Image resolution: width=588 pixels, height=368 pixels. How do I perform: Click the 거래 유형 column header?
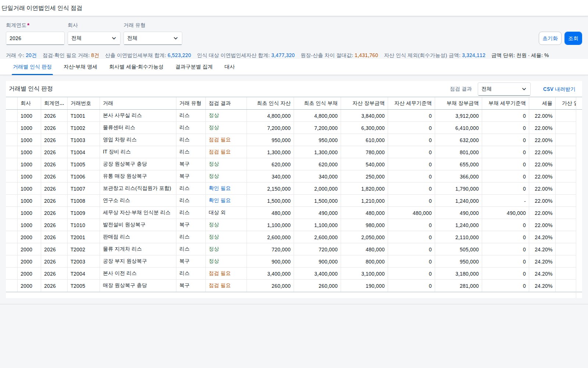(190, 103)
